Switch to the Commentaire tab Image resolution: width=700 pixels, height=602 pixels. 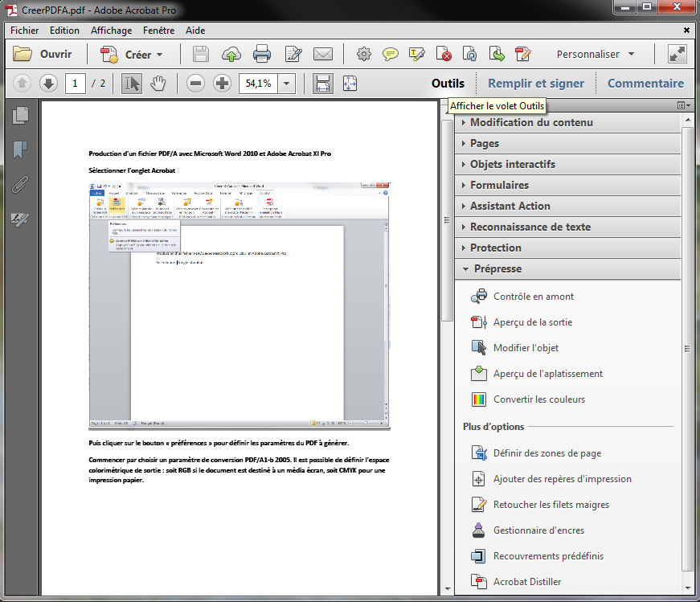tap(645, 83)
